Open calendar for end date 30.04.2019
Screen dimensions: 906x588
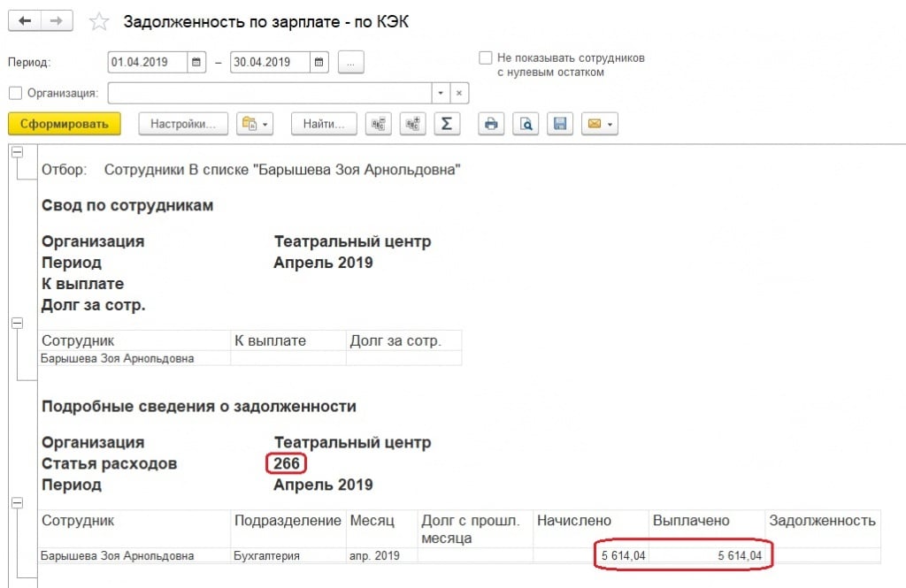click(319, 63)
